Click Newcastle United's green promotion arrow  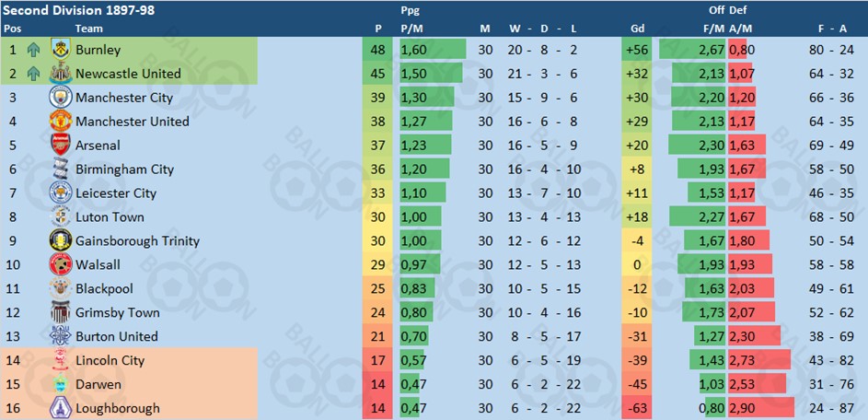pos(33,74)
